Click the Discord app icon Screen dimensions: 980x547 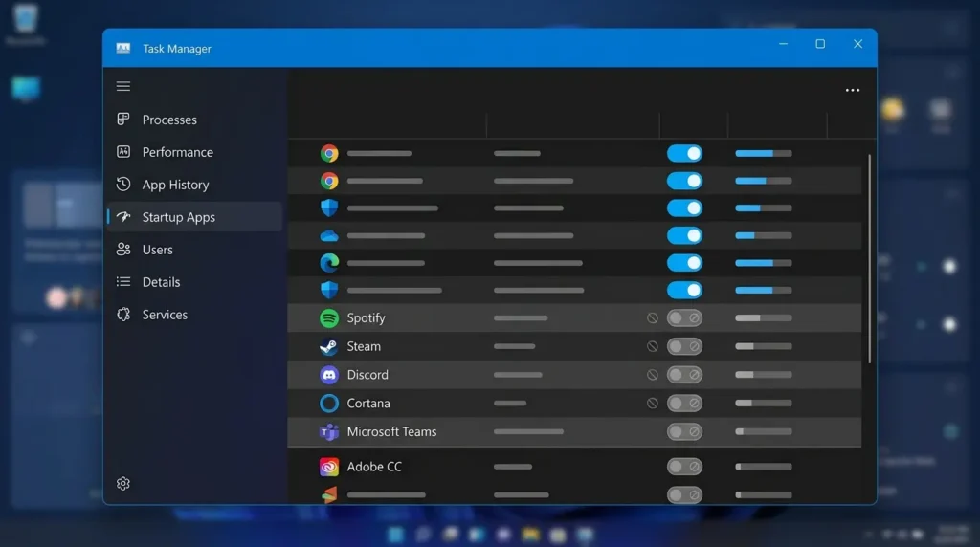pos(329,375)
